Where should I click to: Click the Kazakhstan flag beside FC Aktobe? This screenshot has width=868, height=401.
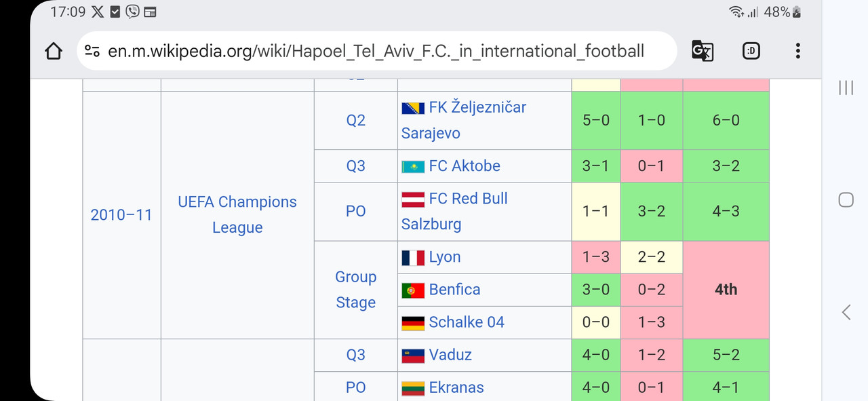pyautogui.click(x=413, y=167)
